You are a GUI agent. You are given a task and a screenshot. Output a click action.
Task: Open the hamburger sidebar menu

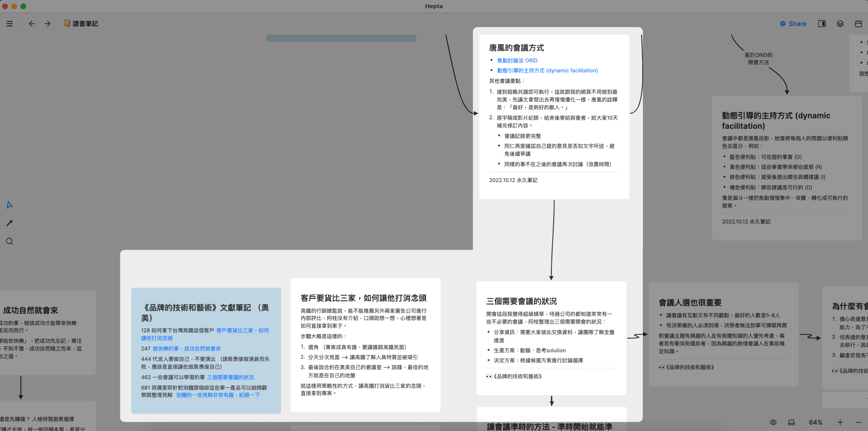tap(10, 23)
